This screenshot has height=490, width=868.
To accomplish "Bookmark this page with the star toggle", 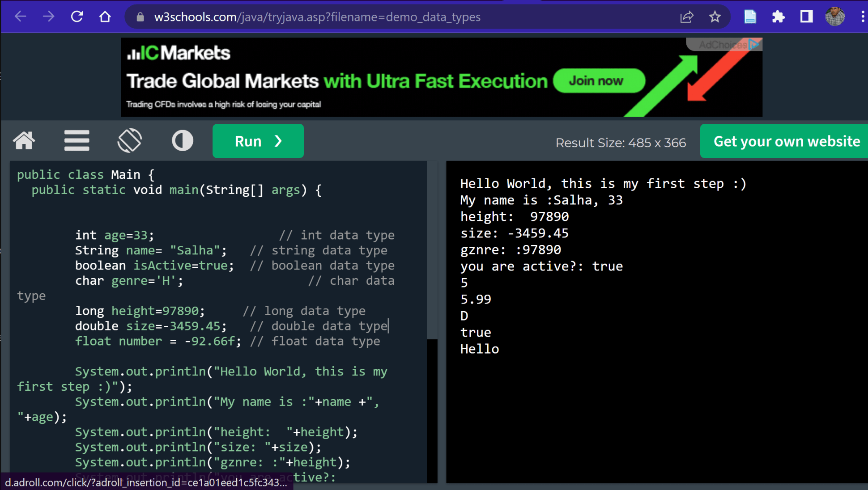I will [715, 17].
